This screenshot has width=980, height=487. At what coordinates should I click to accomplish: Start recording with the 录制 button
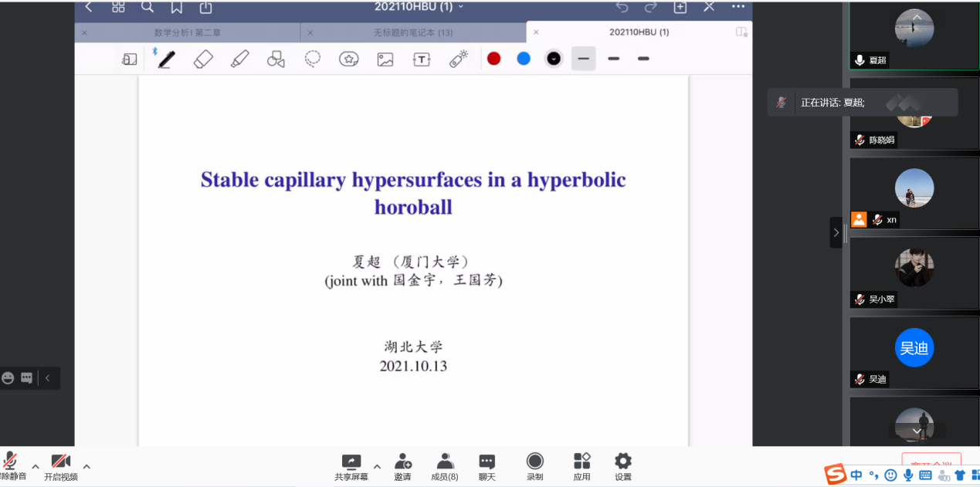[534, 466]
